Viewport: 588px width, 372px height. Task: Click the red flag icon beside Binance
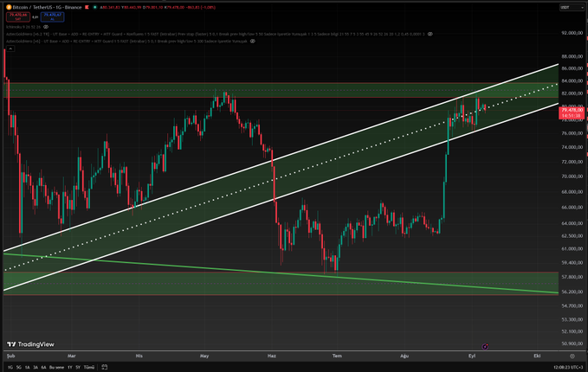click(x=87, y=7)
